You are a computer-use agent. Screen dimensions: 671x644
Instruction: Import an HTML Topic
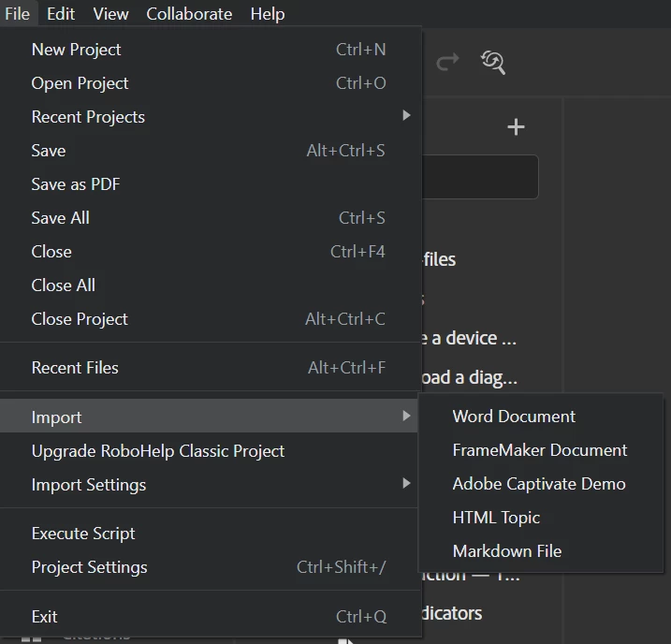(541, 518)
